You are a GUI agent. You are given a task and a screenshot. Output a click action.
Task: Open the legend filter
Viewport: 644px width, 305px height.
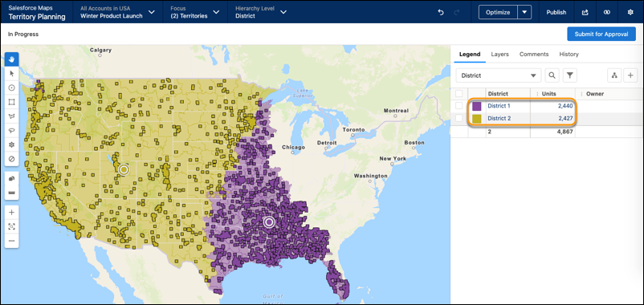tap(570, 75)
